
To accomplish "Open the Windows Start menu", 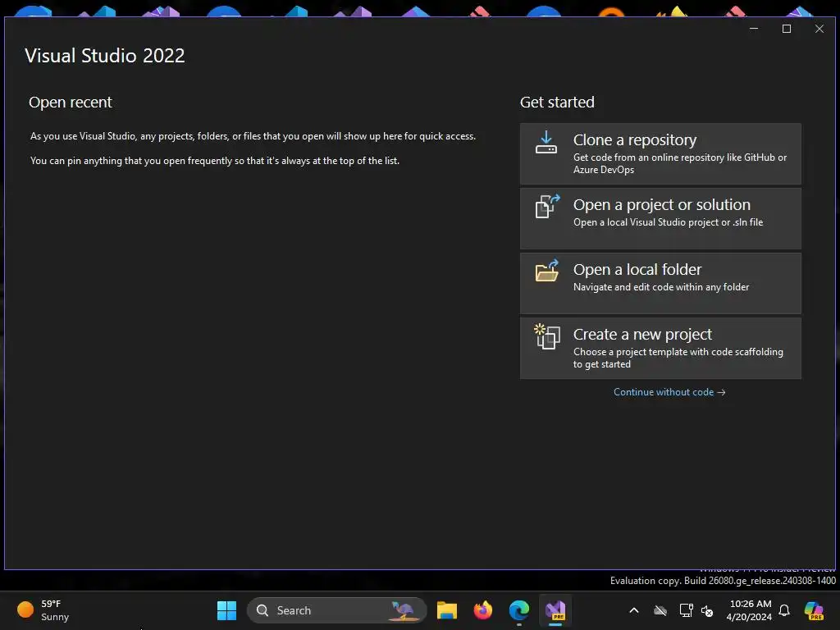I will tap(226, 610).
